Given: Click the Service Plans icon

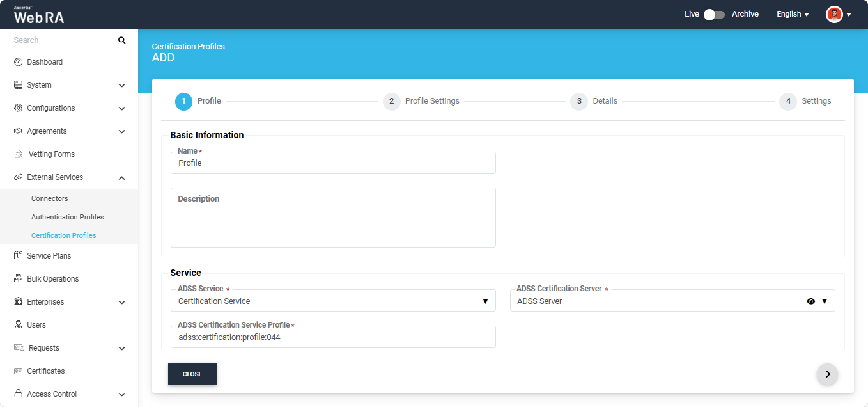Looking at the screenshot, I should 18,256.
